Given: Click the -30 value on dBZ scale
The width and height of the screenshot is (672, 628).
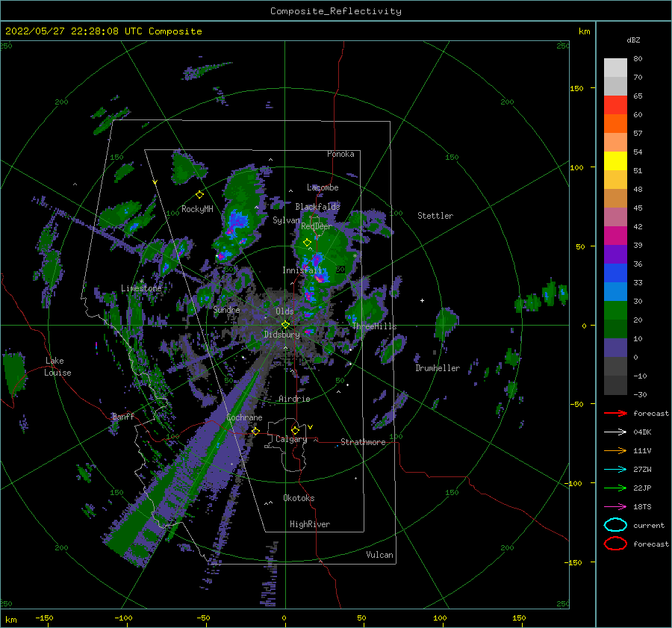Looking at the screenshot, I should tap(641, 394).
